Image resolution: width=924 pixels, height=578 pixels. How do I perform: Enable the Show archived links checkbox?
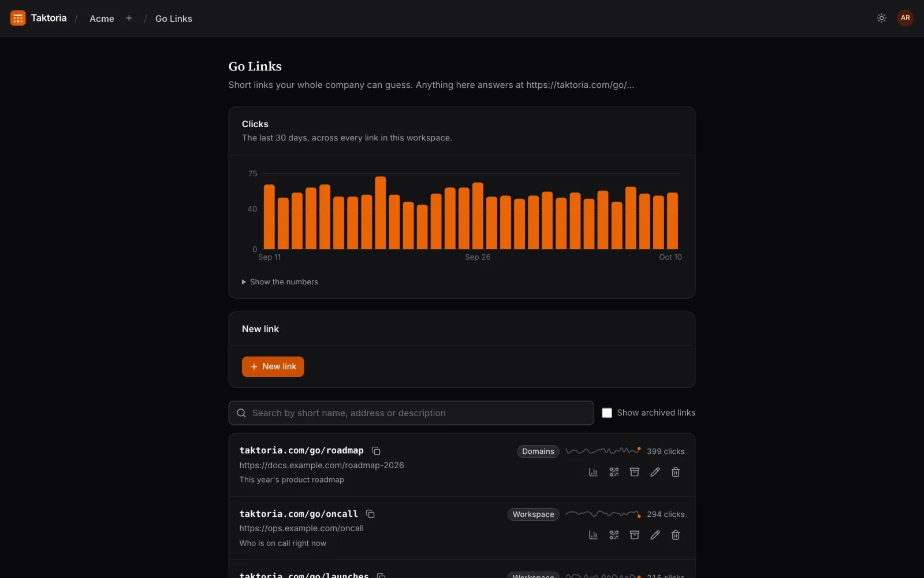click(607, 413)
